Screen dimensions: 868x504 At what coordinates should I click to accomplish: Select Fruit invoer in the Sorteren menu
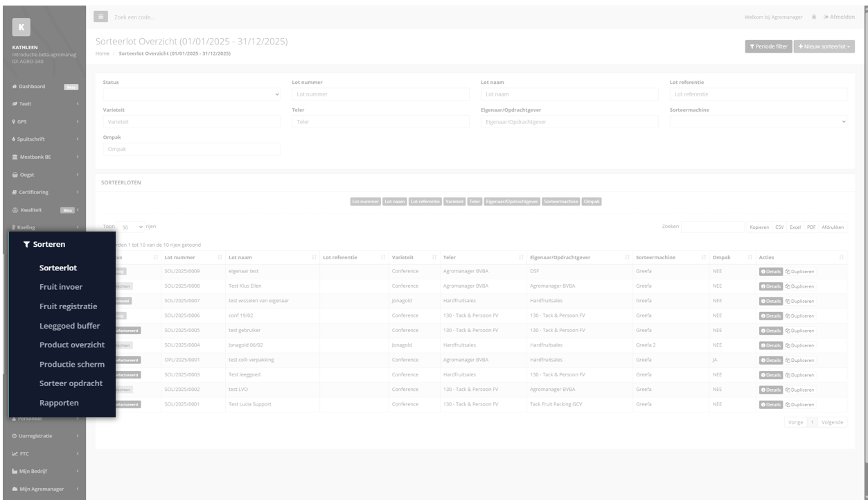61,286
